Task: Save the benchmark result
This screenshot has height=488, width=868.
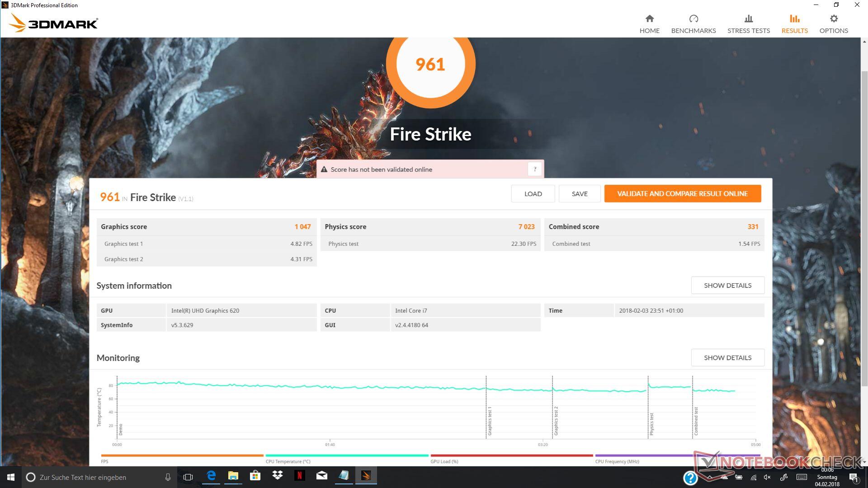Action: [579, 193]
